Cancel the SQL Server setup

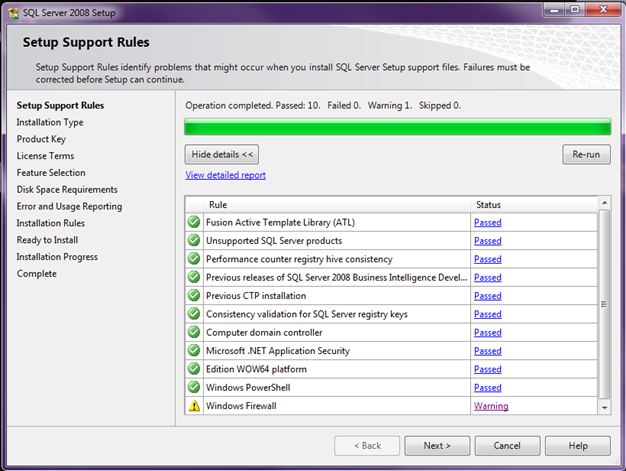(507, 445)
